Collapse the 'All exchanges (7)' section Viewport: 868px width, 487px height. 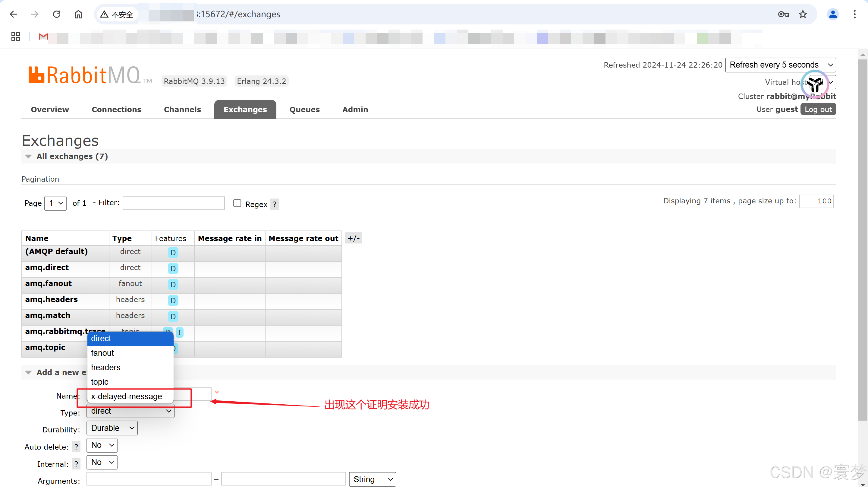coord(28,156)
